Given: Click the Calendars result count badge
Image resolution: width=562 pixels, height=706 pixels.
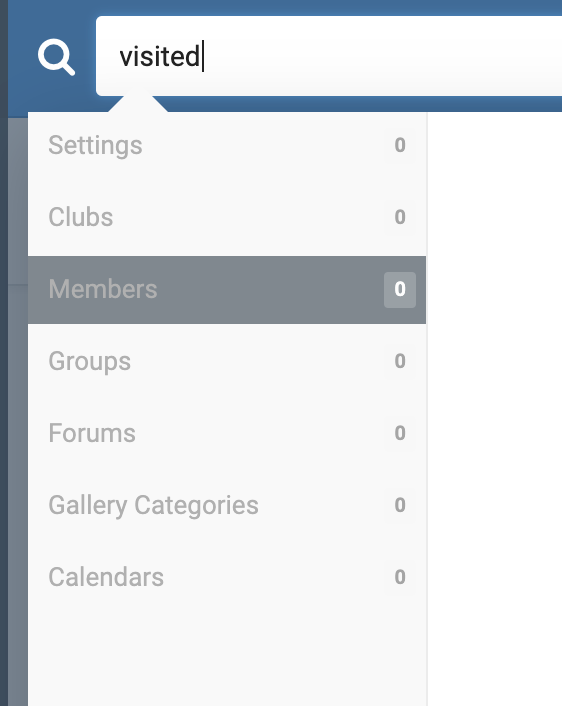Looking at the screenshot, I should coord(400,577).
